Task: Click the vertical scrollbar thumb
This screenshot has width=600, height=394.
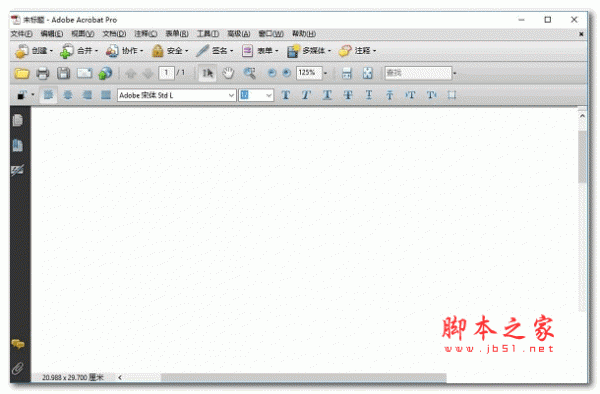Action: tap(582, 157)
